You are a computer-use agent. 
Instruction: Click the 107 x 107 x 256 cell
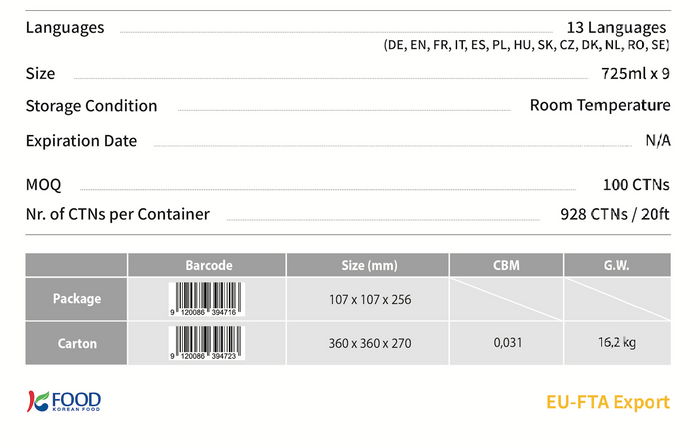(x=370, y=300)
